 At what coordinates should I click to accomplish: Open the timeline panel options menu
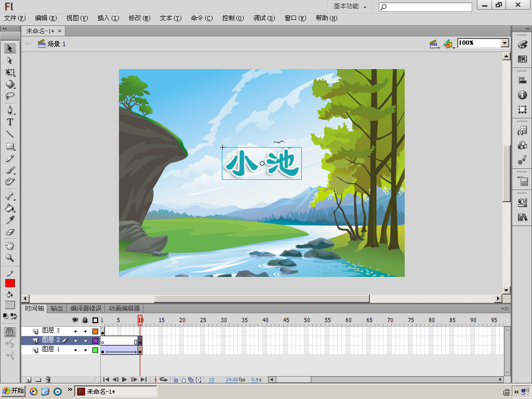[x=505, y=309]
